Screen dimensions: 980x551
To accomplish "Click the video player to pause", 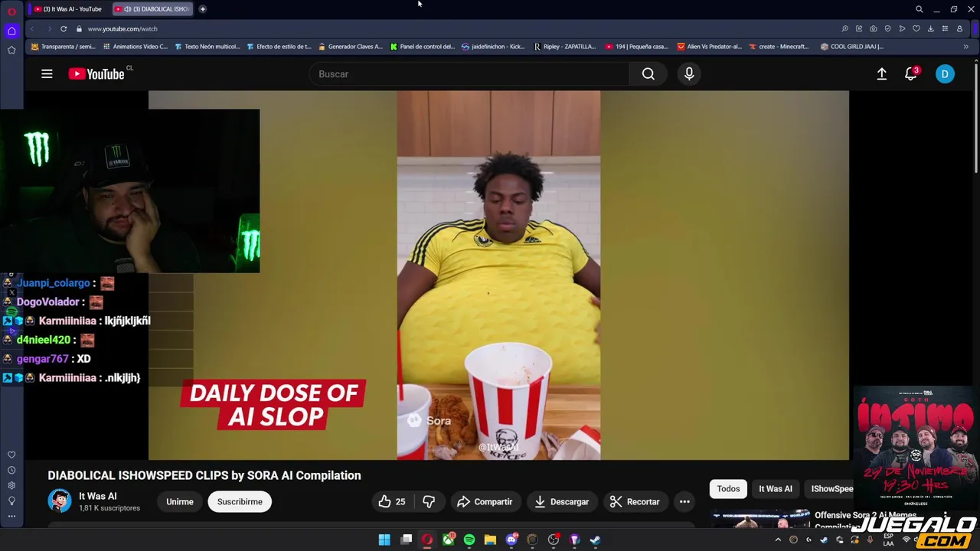I will point(498,275).
